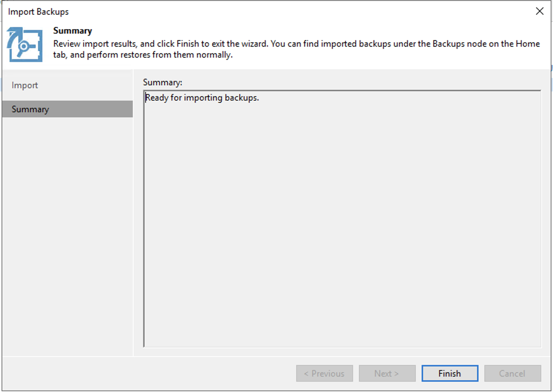The image size is (553, 392).
Task: Click the 'Ready for importing backups.' text
Action: (x=202, y=98)
